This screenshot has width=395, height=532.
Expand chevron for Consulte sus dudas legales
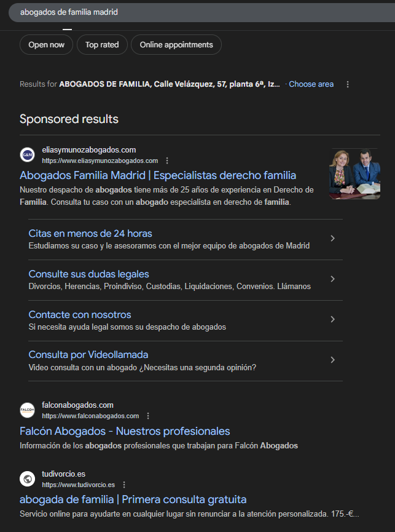[332, 279]
